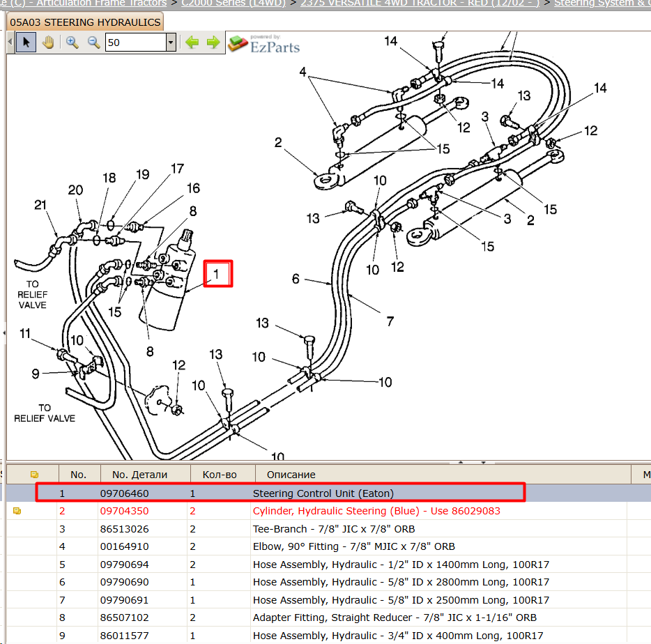Open the C2000 Series (L4WD) breadcrumb link
The width and height of the screenshot is (651, 644).
[x=233, y=3]
